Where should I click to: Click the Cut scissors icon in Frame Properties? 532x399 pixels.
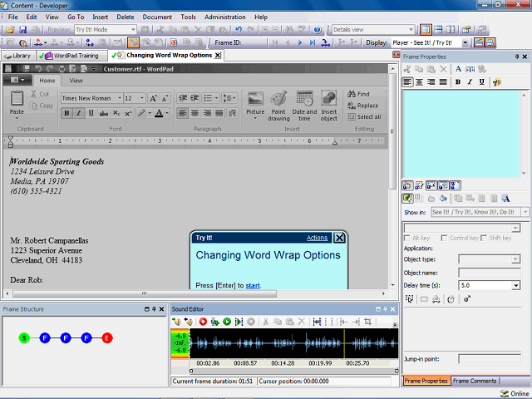(x=407, y=69)
